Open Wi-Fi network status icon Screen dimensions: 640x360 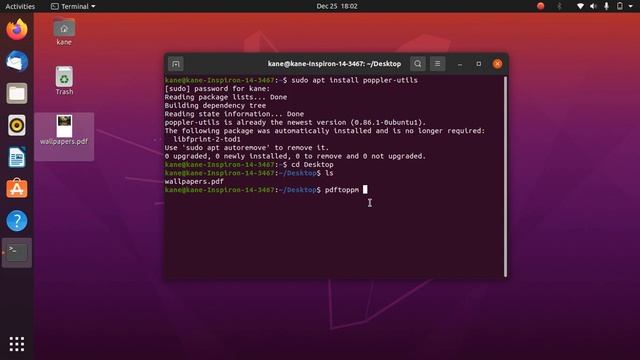(580, 6)
